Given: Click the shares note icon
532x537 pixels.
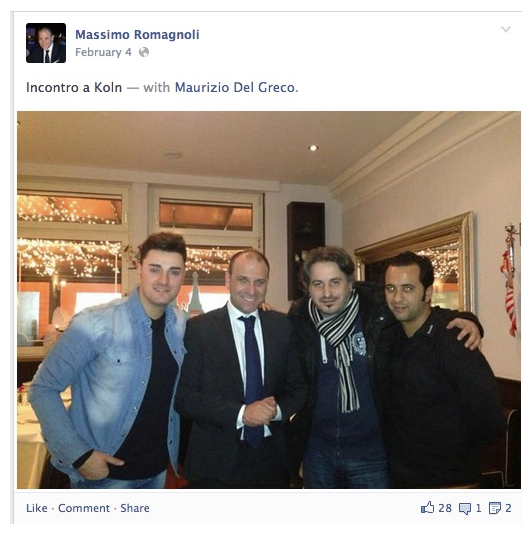Looking at the screenshot, I should click(495, 508).
